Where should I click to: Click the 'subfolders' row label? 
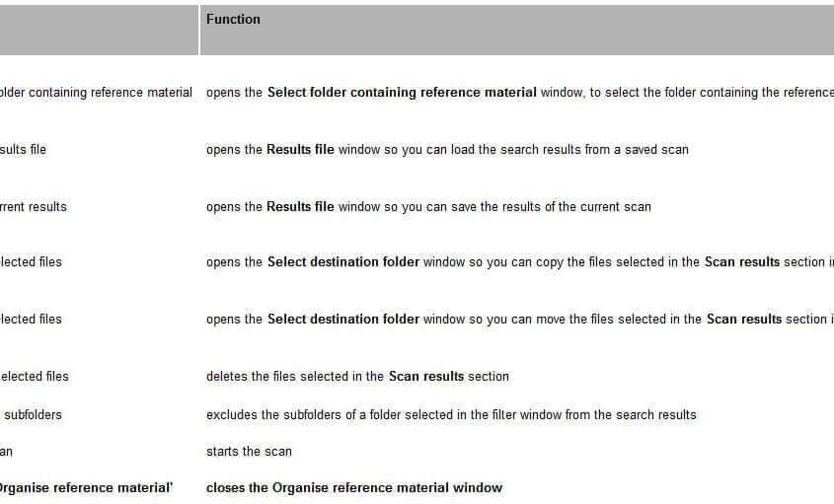pos(33,414)
